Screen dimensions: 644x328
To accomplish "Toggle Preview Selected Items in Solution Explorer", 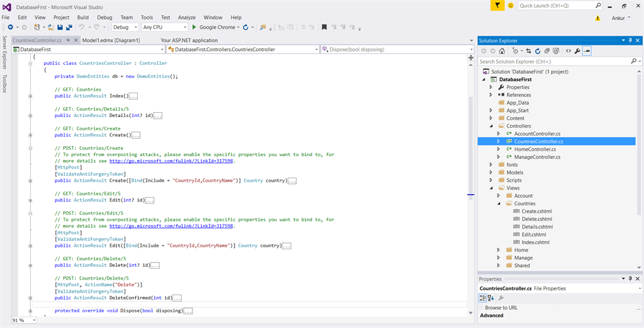I will coord(587,51).
